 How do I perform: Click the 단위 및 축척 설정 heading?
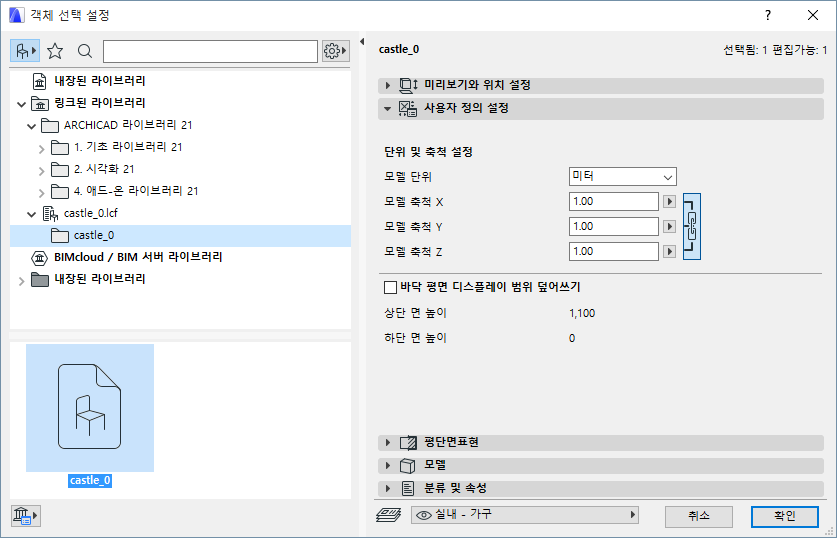coord(428,152)
